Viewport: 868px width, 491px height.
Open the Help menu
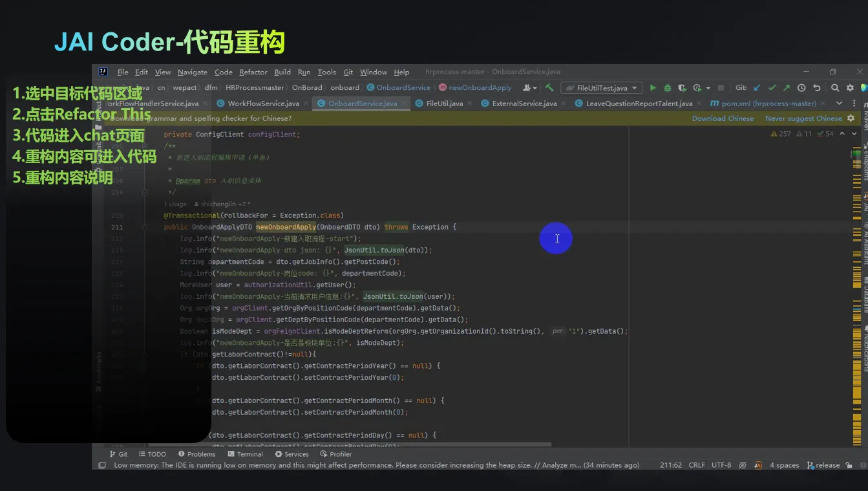[401, 72]
